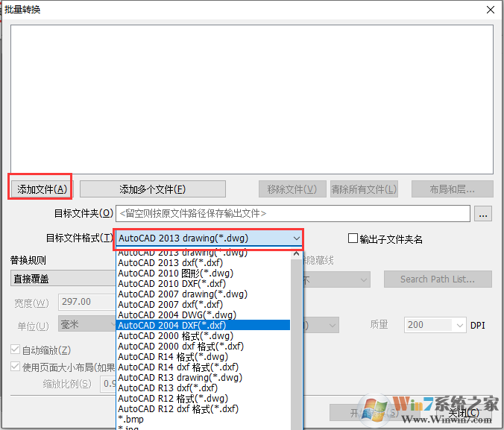Browse target folder with the ... button
This screenshot has width=504, height=430.
point(483,214)
